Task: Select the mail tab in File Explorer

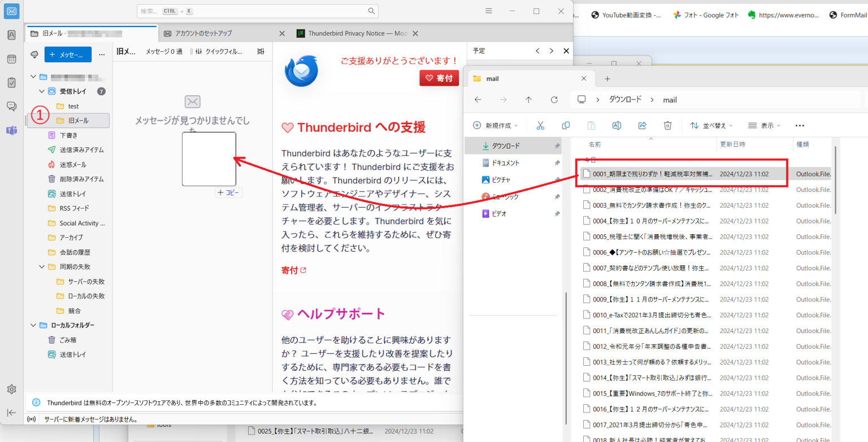Action: tap(531, 78)
